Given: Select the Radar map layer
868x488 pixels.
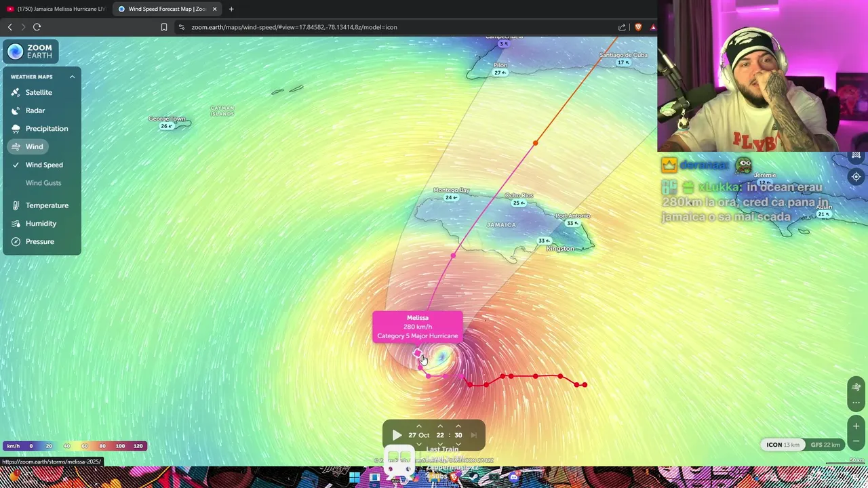Looking at the screenshot, I should click(x=35, y=110).
